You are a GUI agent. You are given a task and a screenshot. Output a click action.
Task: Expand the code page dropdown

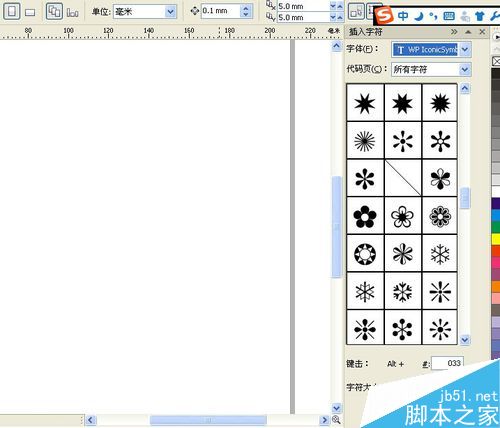465,70
